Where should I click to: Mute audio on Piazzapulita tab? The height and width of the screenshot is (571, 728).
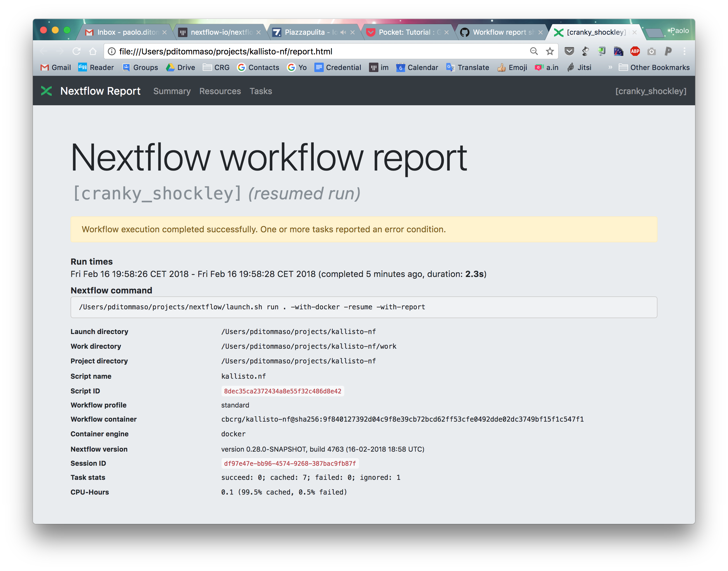point(343,32)
